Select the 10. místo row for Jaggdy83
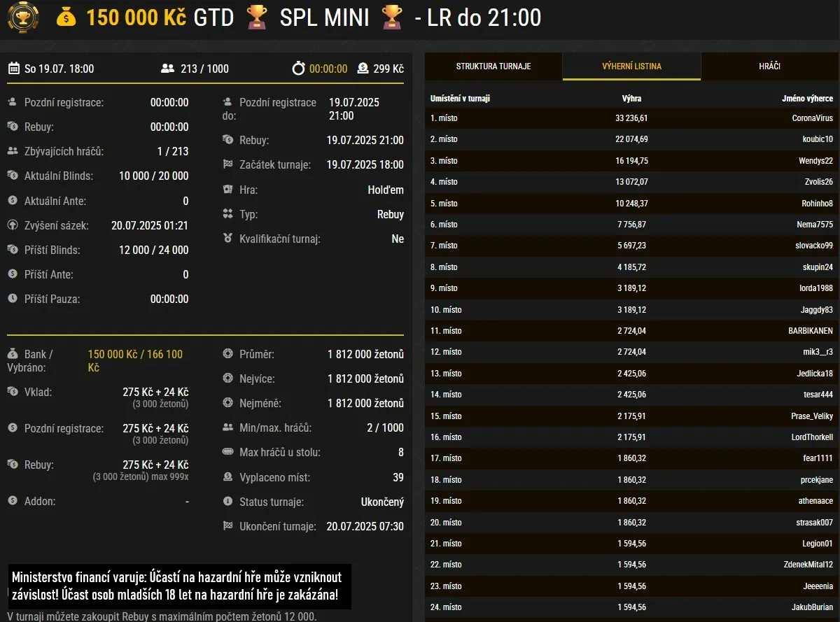840x622 pixels. click(631, 309)
